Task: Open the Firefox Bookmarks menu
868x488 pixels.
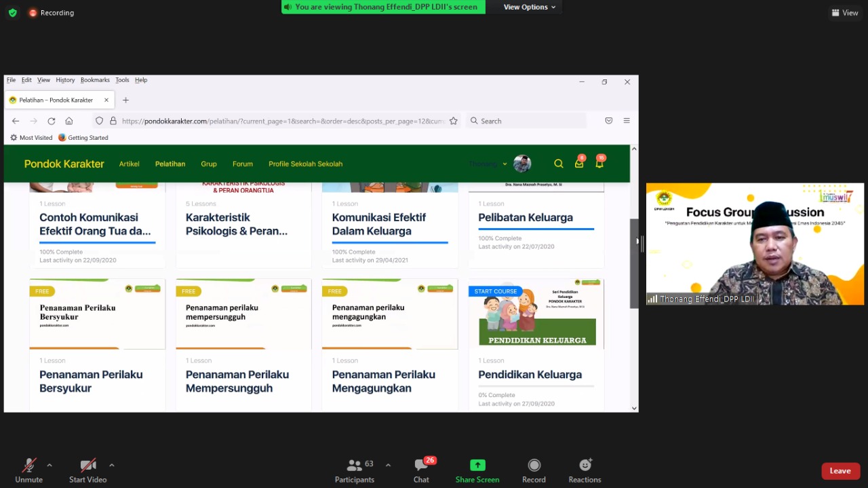Action: click(95, 80)
